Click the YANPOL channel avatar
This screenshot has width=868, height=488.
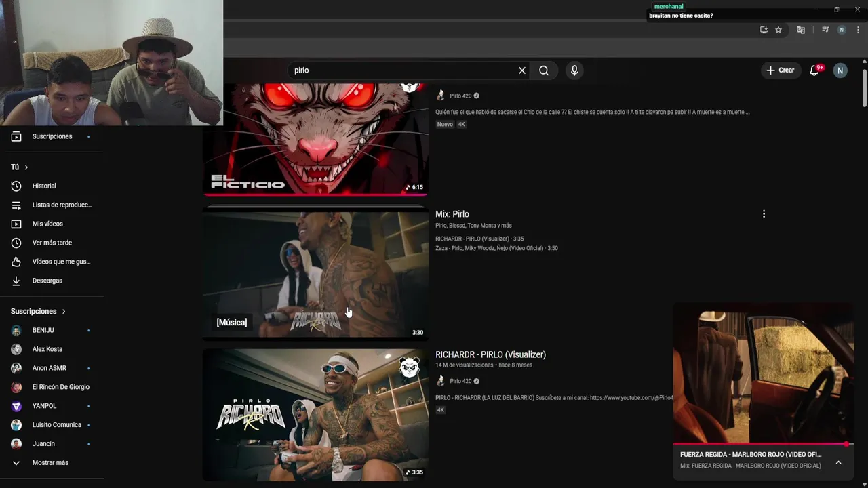point(16,406)
